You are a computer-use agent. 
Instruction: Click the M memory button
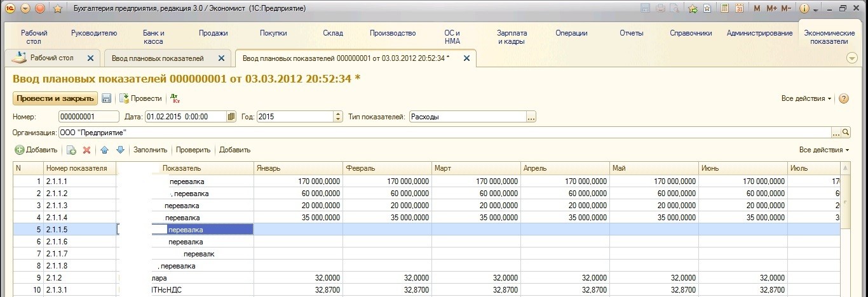click(757, 9)
